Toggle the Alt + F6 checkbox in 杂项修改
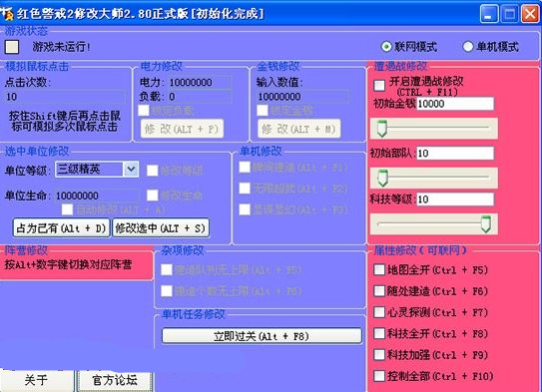Image resolution: width=542 pixels, height=392 pixels. click(167, 291)
